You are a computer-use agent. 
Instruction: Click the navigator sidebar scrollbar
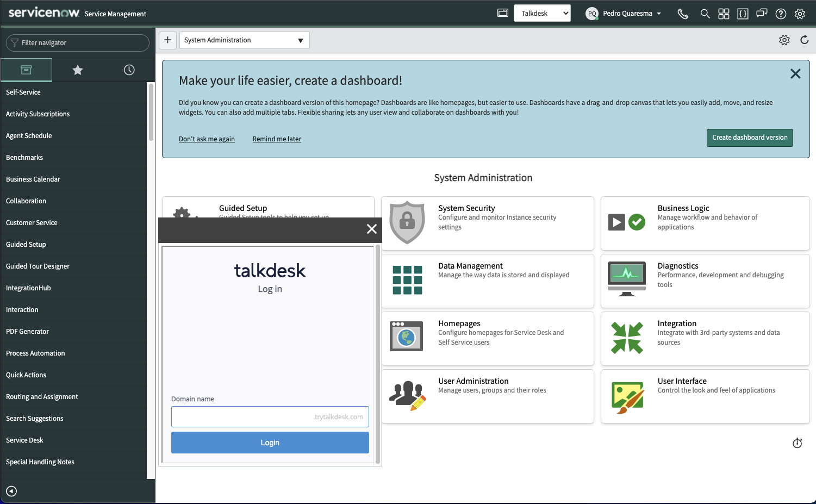(151, 112)
